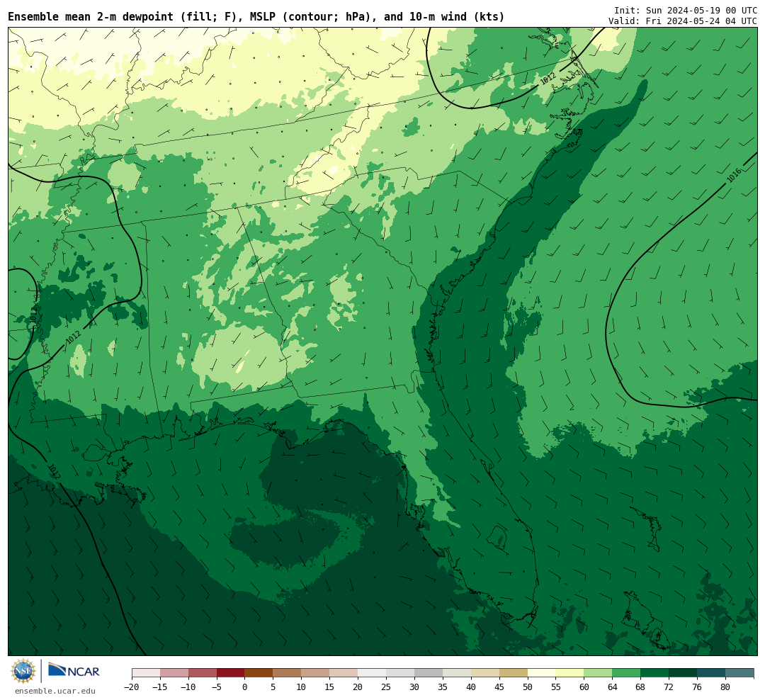Click the darkest green swatch between 72 and 76
Viewport: 765px width, 700px height.
click(x=683, y=672)
